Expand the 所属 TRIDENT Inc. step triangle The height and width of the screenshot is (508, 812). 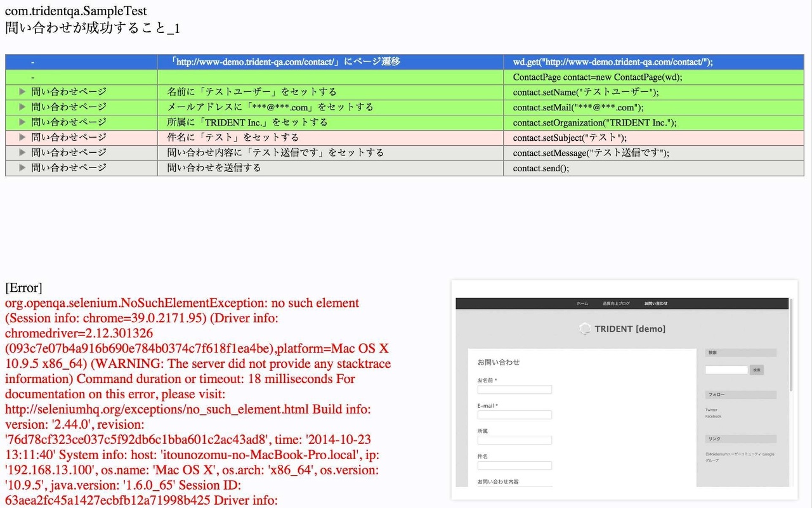click(x=22, y=122)
